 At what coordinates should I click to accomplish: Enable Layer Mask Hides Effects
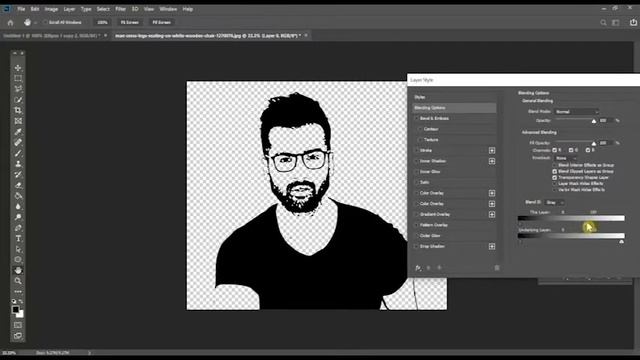point(554,184)
